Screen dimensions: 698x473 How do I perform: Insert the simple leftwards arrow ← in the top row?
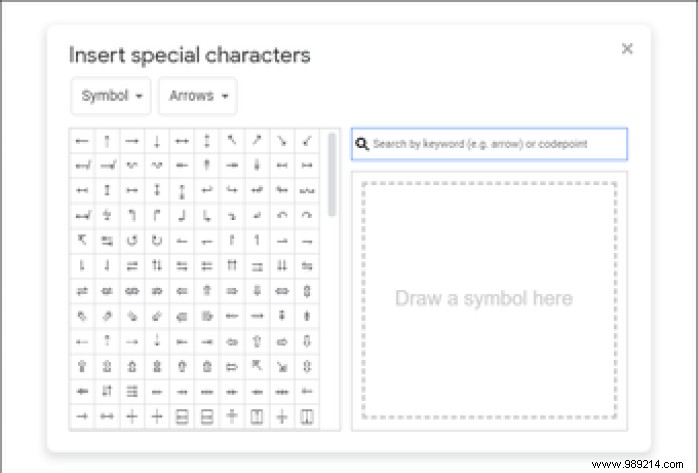coord(82,141)
